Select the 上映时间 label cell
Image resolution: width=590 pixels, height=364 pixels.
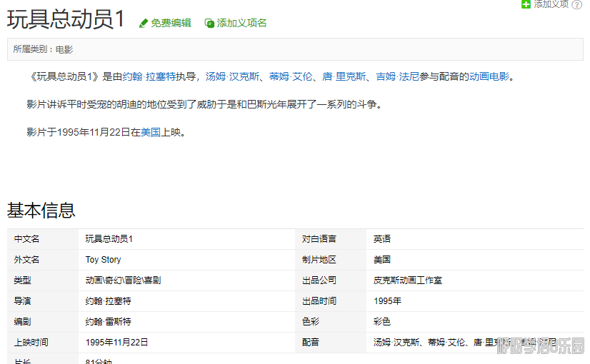coord(43,343)
